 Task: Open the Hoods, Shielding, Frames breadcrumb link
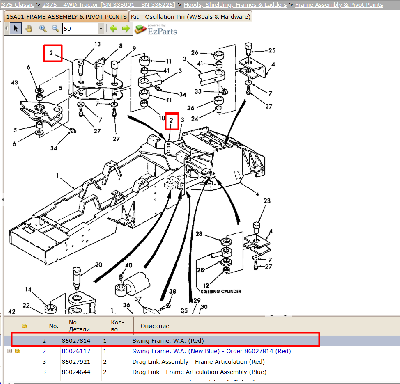pyautogui.click(x=235, y=5)
